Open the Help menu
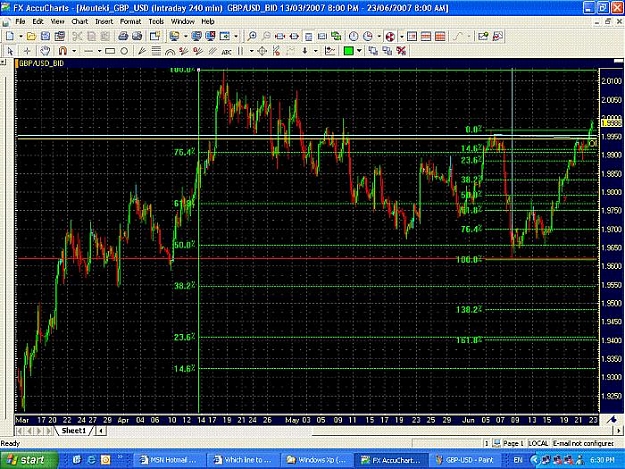The width and height of the screenshot is (625, 469). pyautogui.click(x=208, y=22)
